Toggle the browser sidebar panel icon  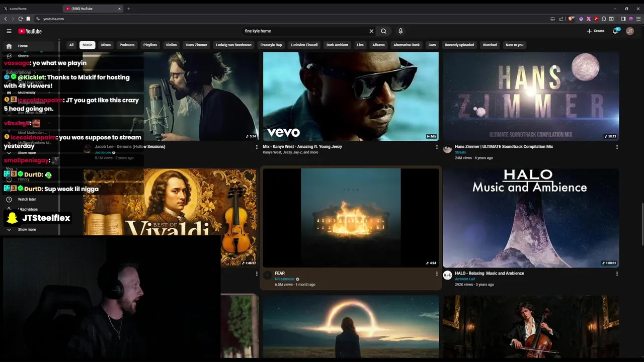623,19
